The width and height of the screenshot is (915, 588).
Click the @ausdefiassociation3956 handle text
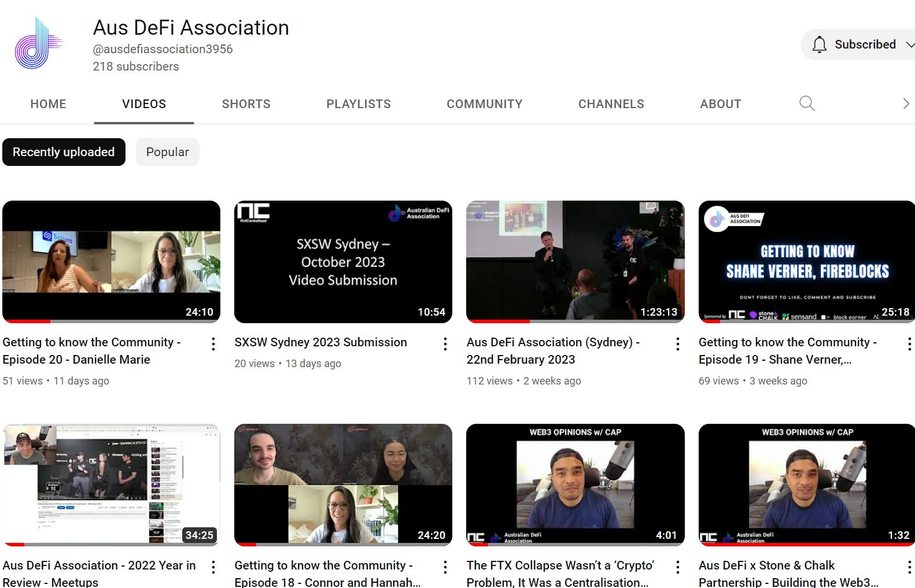coord(163,49)
